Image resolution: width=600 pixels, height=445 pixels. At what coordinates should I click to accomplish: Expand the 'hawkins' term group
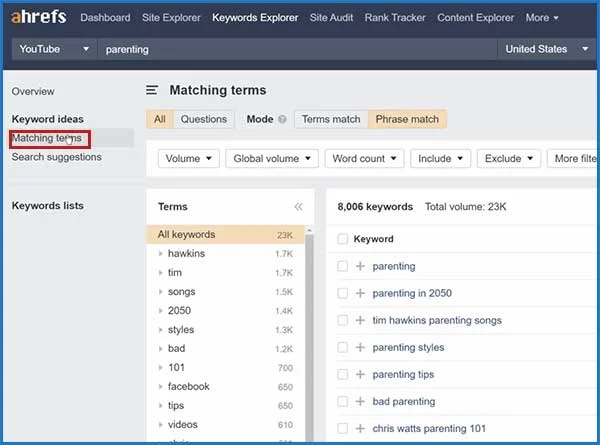coord(160,253)
